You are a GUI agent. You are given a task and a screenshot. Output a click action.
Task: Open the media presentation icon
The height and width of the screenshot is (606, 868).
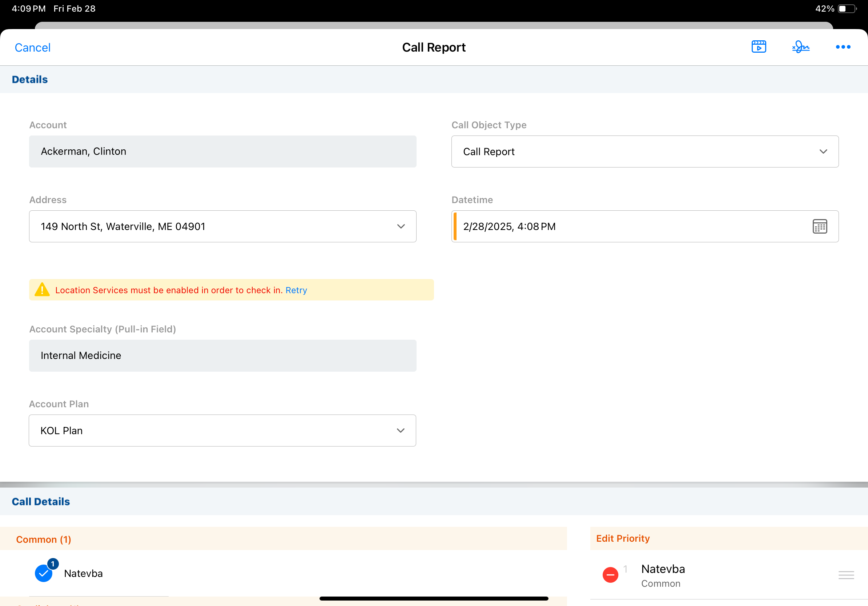click(x=758, y=47)
